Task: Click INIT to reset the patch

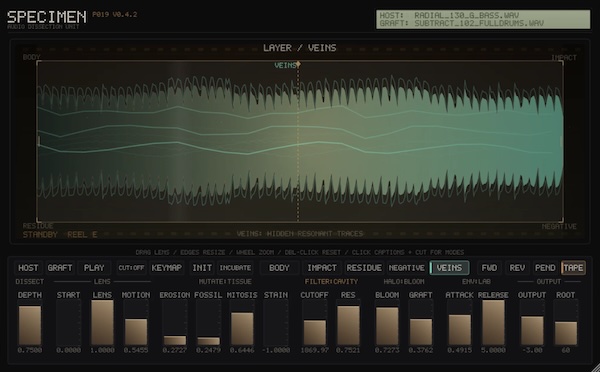Action: point(202,268)
